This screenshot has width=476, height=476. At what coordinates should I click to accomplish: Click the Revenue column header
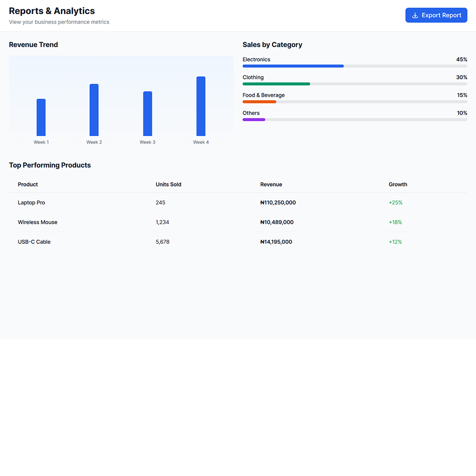271,184
